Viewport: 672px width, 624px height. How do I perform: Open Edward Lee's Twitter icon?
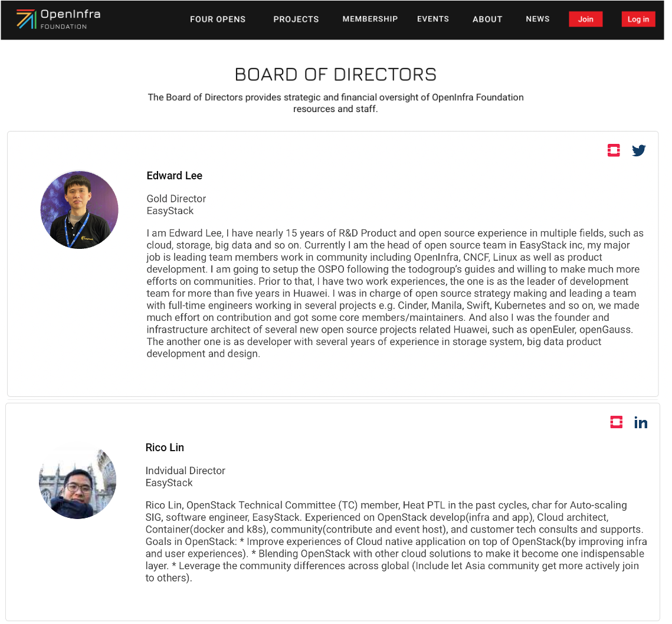(639, 150)
